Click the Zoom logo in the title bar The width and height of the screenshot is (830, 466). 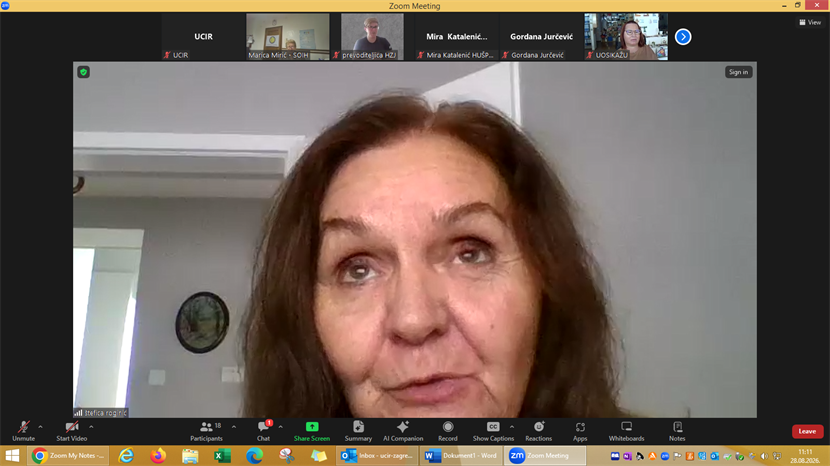point(5,5)
